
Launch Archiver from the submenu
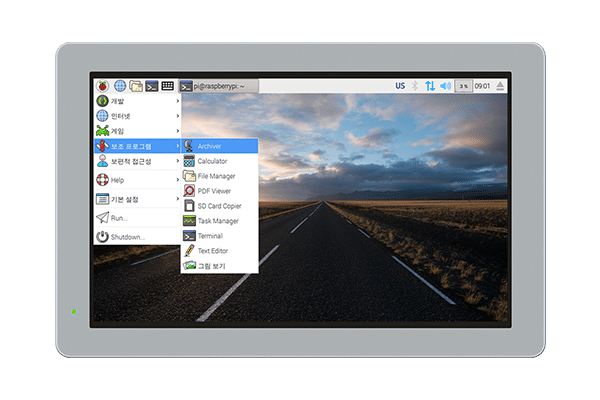click(220, 146)
